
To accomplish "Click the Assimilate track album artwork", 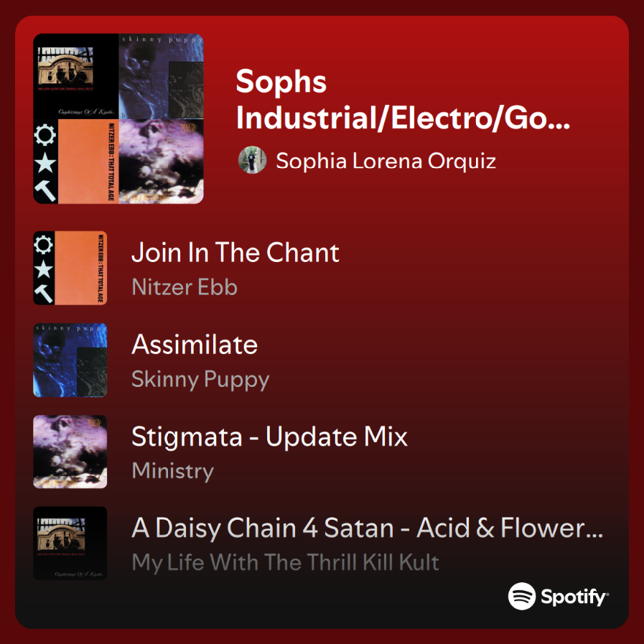I will coord(70,360).
